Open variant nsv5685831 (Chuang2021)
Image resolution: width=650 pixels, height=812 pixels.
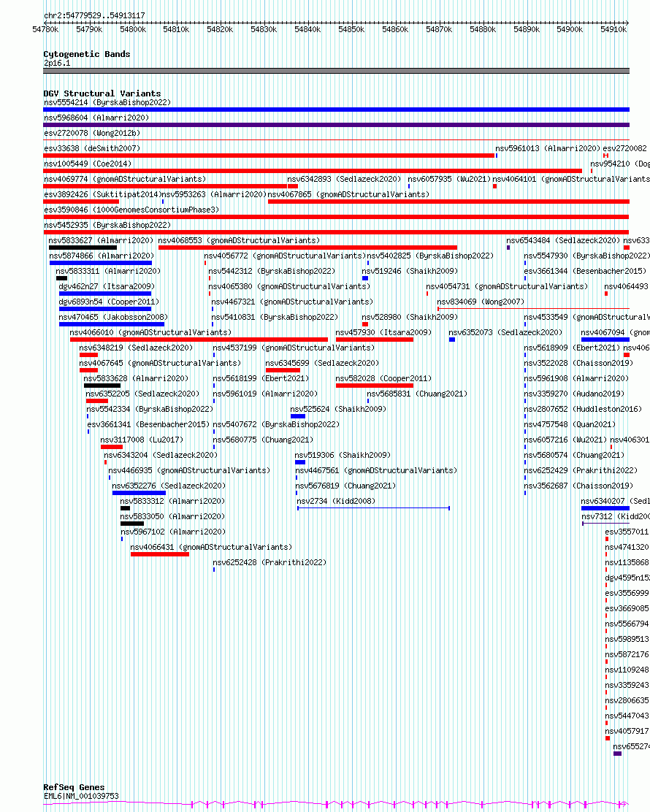[417, 394]
